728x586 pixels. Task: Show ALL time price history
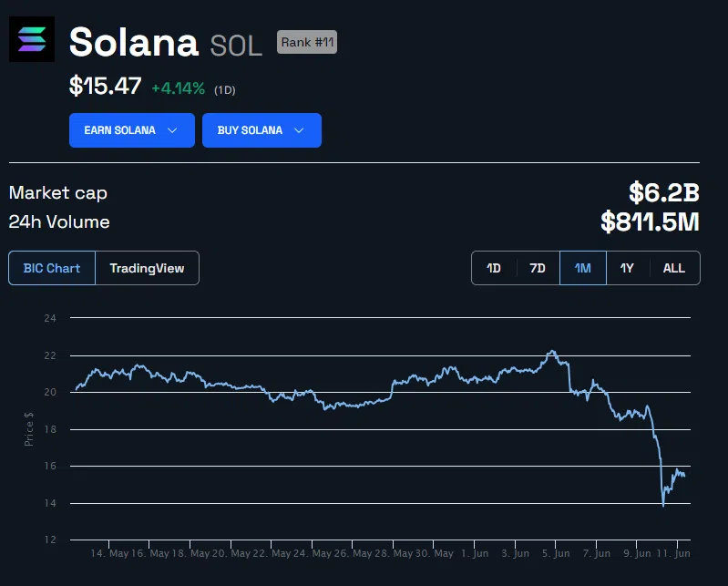click(674, 268)
